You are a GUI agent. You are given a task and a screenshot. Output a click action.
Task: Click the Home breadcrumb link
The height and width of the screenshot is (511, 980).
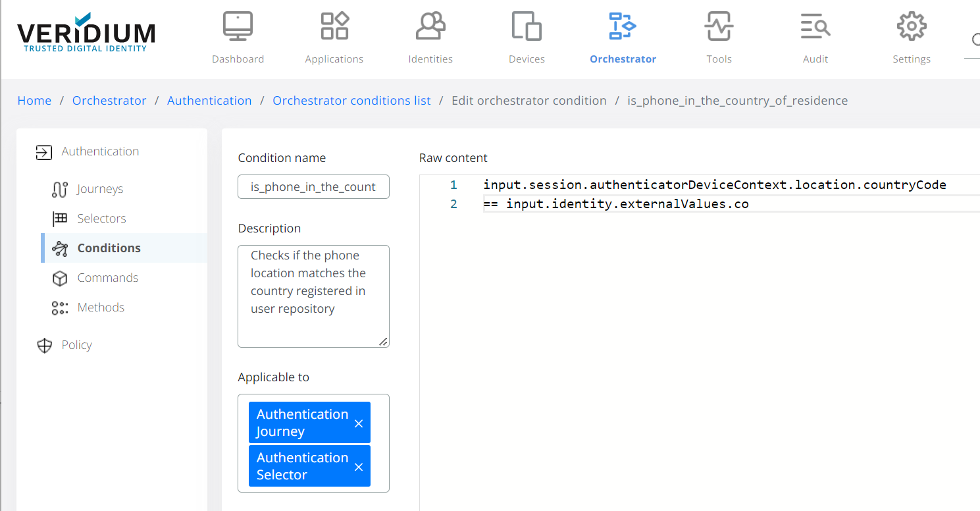(x=34, y=101)
